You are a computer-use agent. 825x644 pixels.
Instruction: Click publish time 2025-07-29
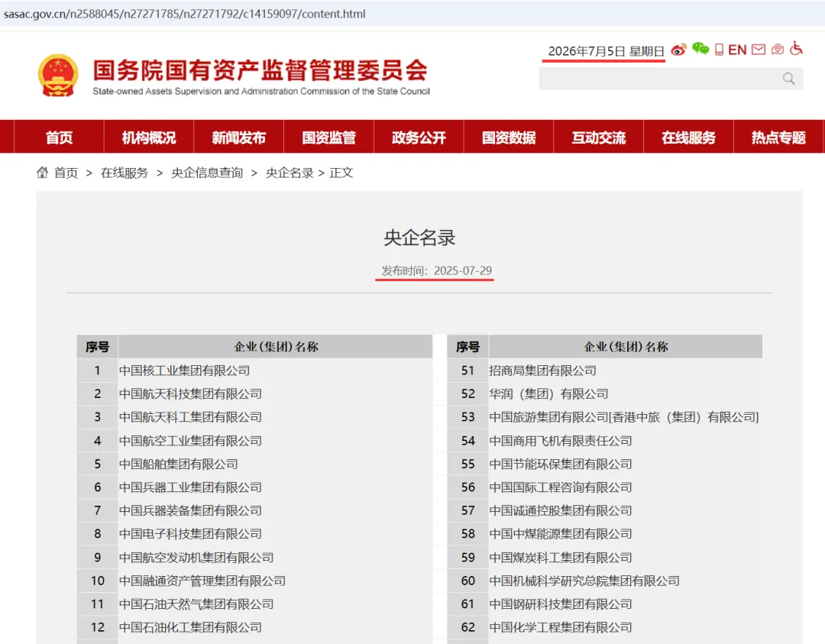[x=436, y=270]
